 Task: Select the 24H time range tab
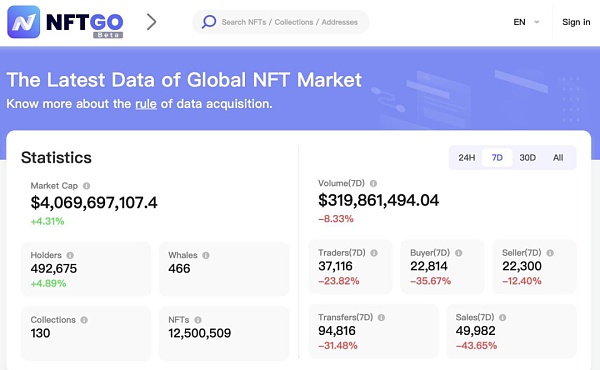pyautogui.click(x=466, y=158)
